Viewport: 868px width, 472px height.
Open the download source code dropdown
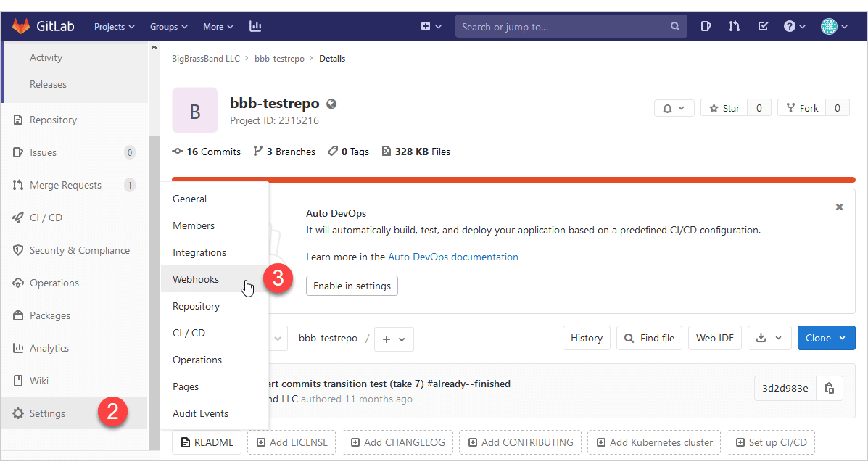coord(769,338)
